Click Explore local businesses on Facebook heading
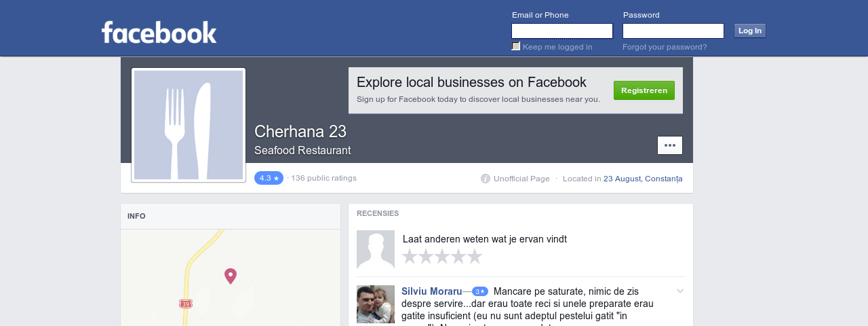 (471, 82)
